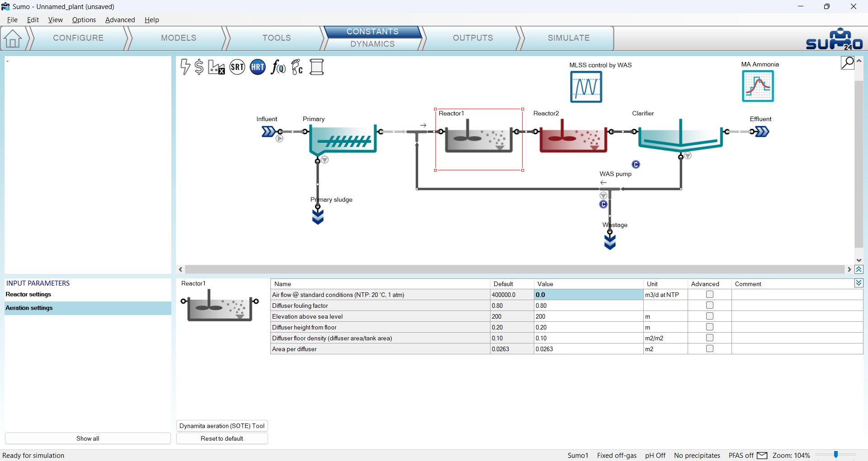The width and height of the screenshot is (868, 461).
Task: Select the Influent arrow unit
Action: point(269,132)
